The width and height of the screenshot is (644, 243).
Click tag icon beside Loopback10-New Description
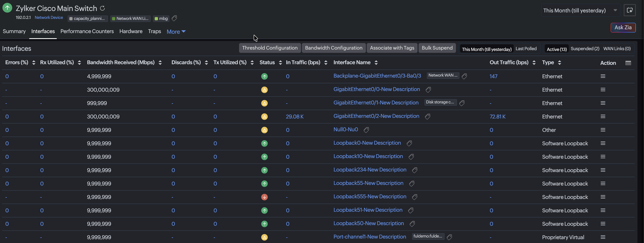pos(411,157)
